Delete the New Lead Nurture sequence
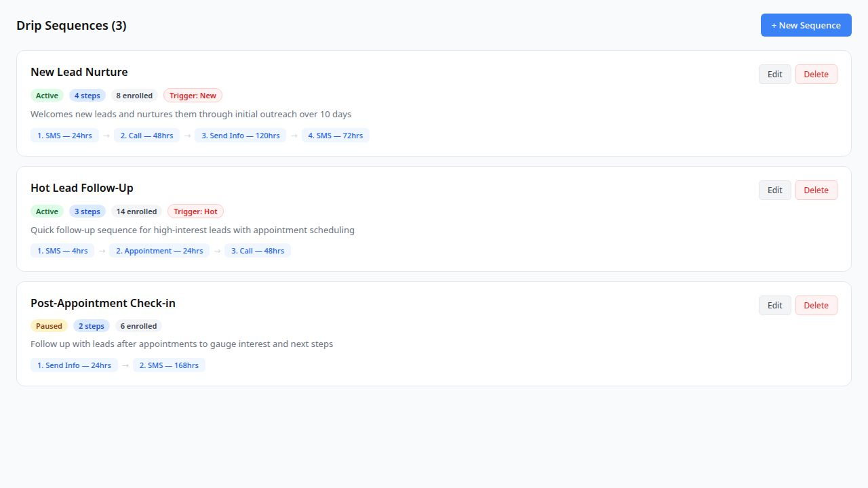The height and width of the screenshot is (488, 868). (816, 74)
